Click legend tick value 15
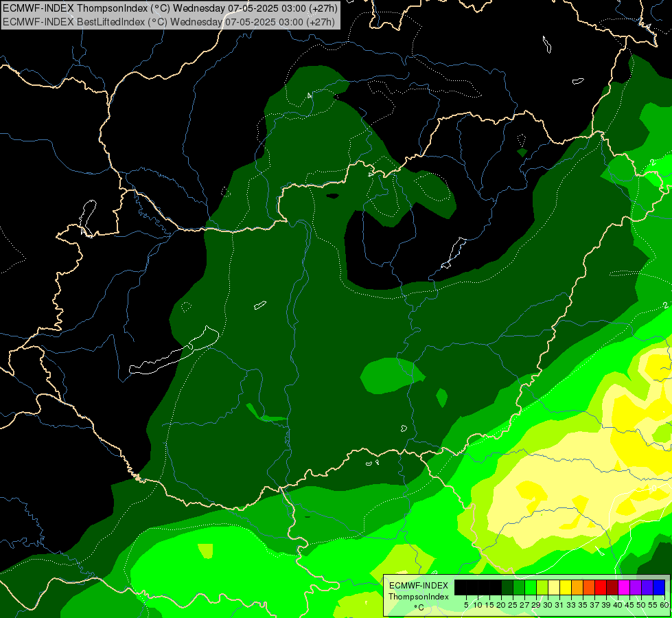The image size is (672, 618). pos(489,605)
